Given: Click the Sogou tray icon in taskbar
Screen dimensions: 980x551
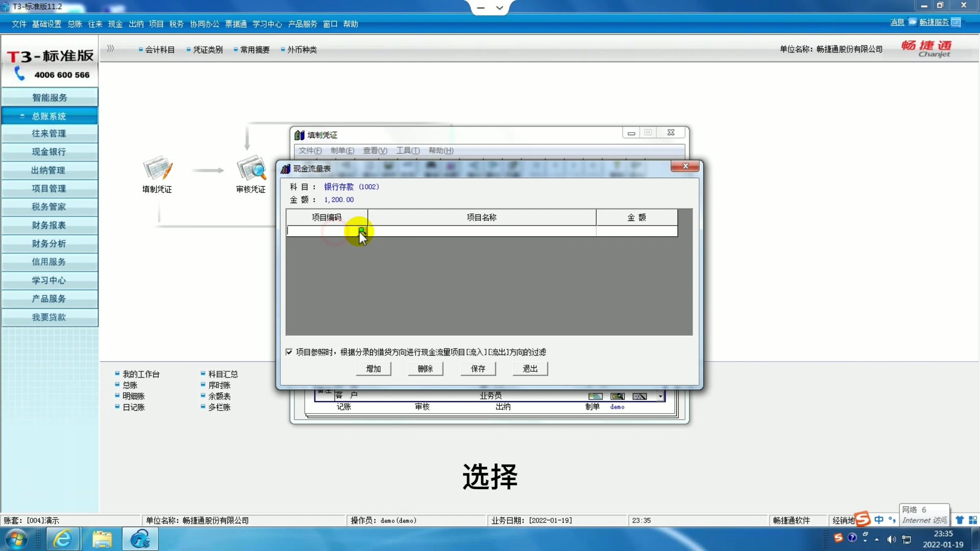Looking at the screenshot, I should point(838,537).
